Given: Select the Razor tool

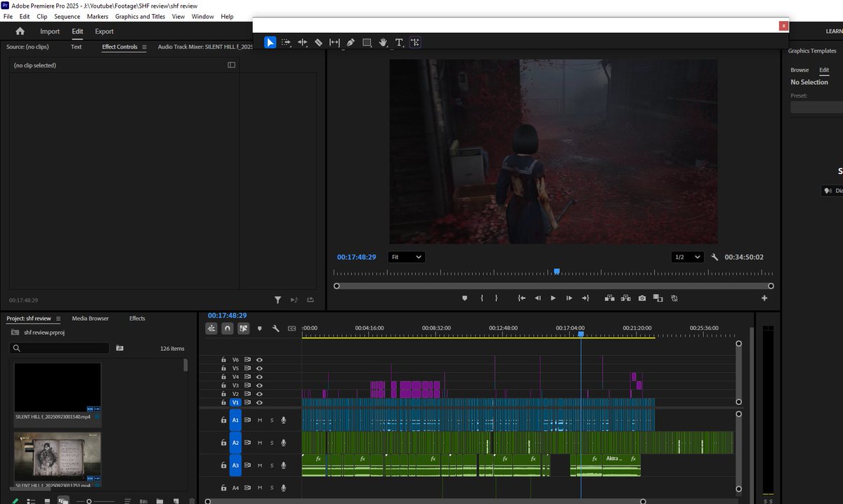Looking at the screenshot, I should click(x=318, y=43).
